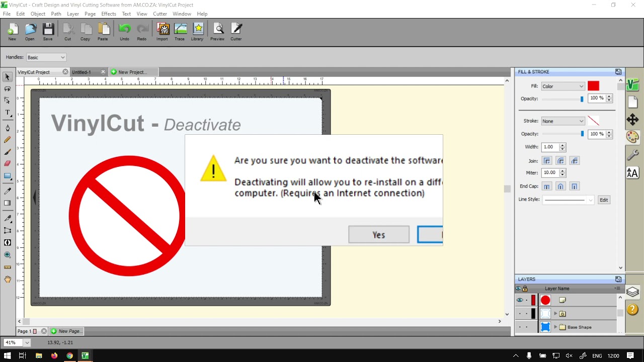Open the Fill & Stroke palette side tab
This screenshot has height=362, width=644.
tap(632, 137)
